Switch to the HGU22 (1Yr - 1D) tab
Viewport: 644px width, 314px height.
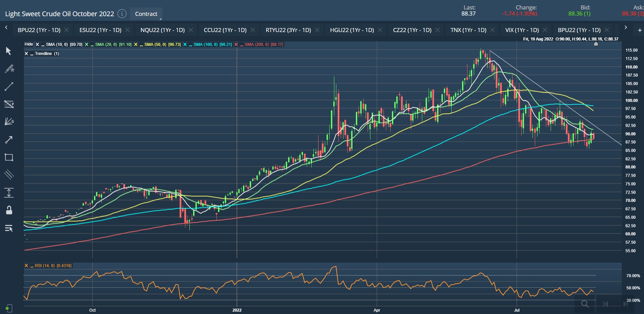tap(352, 30)
